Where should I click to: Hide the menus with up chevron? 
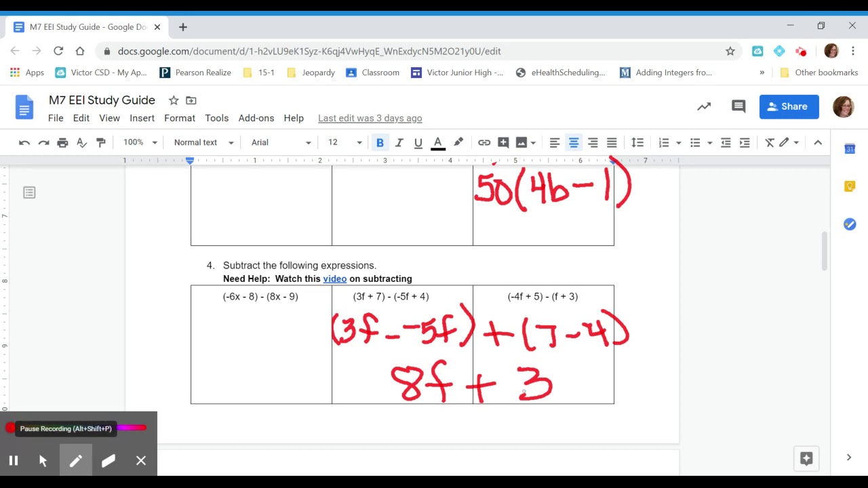(x=818, y=142)
